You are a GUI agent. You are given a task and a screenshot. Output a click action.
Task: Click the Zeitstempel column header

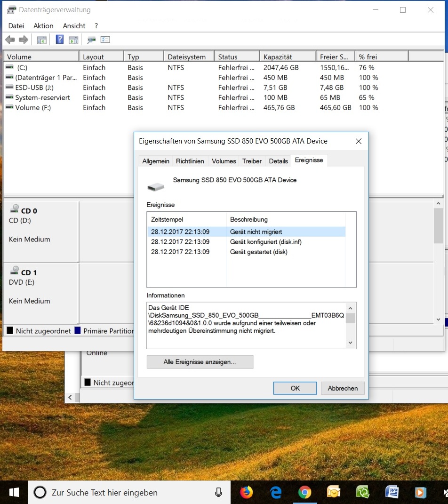187,220
